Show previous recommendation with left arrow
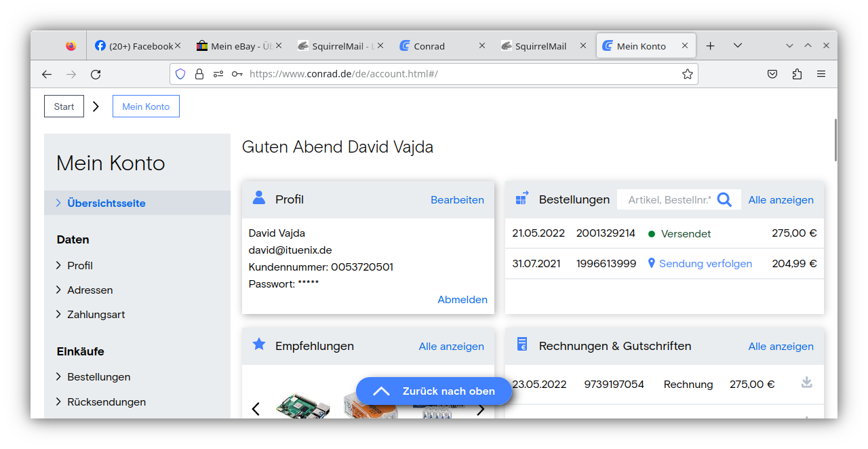The image size is (868, 449). (x=256, y=409)
